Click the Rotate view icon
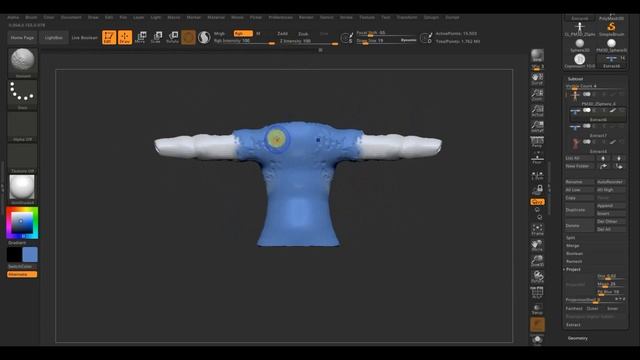640x360 pixels. 537,277
